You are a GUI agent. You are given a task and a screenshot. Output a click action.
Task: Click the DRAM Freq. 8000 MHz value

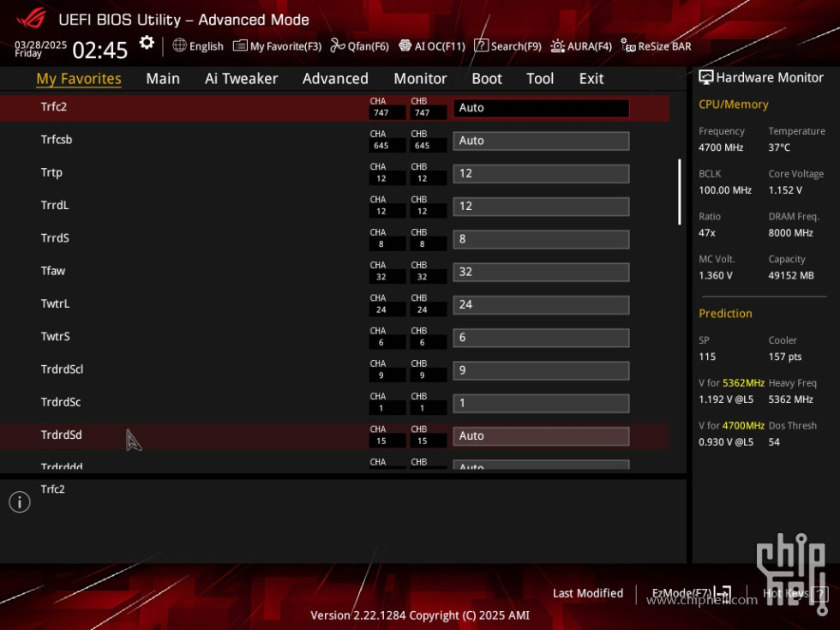(790, 232)
